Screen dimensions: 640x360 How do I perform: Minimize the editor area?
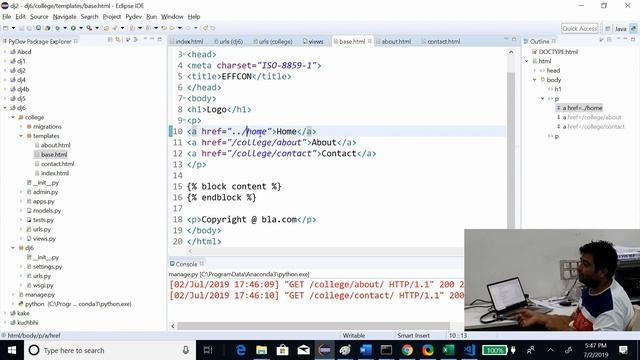coord(506,39)
